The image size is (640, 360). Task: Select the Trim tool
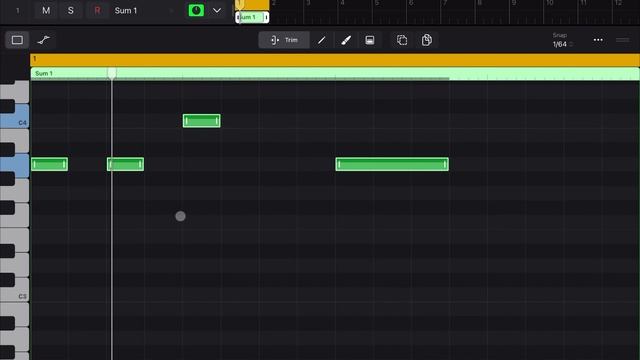[x=284, y=40]
